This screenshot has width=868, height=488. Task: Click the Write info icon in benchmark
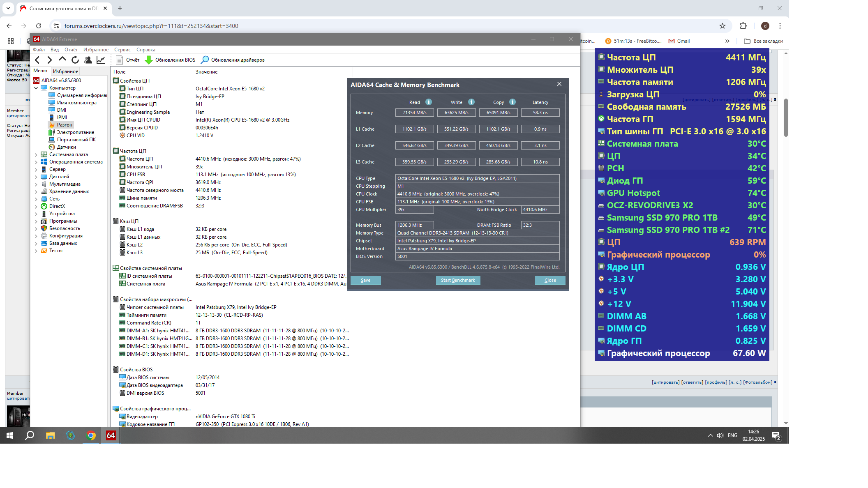[x=471, y=102]
